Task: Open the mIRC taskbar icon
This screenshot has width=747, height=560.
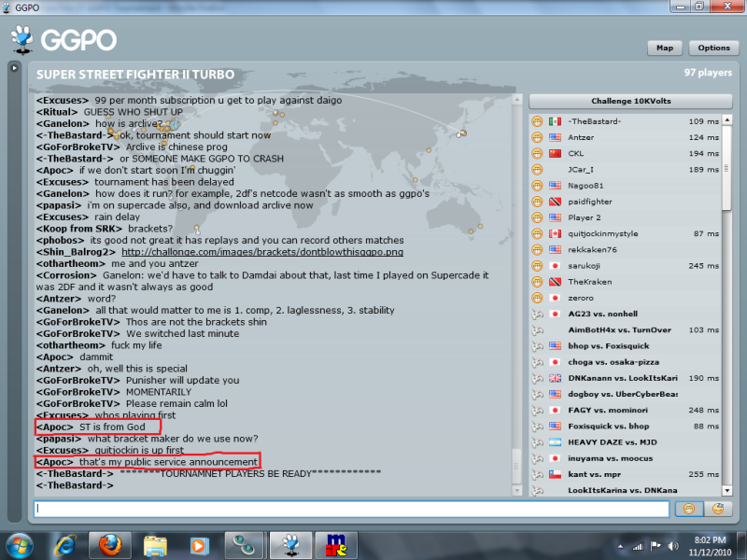Action: tap(336, 546)
